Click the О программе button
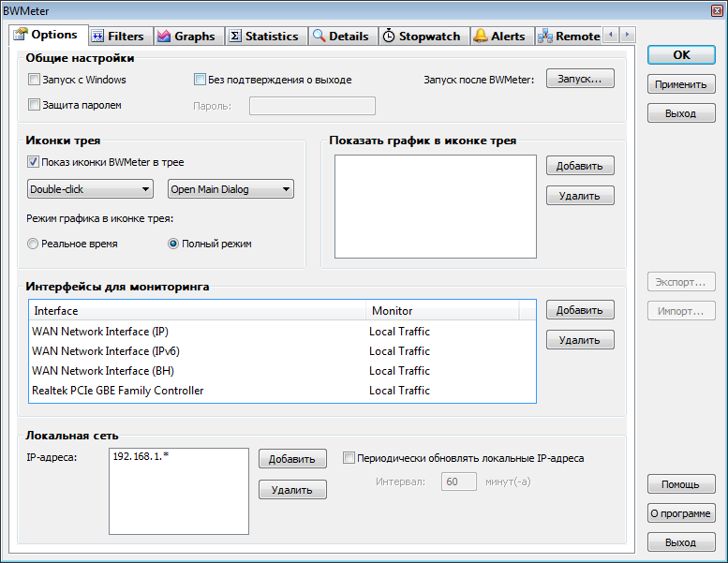The image size is (728, 563). point(681,513)
